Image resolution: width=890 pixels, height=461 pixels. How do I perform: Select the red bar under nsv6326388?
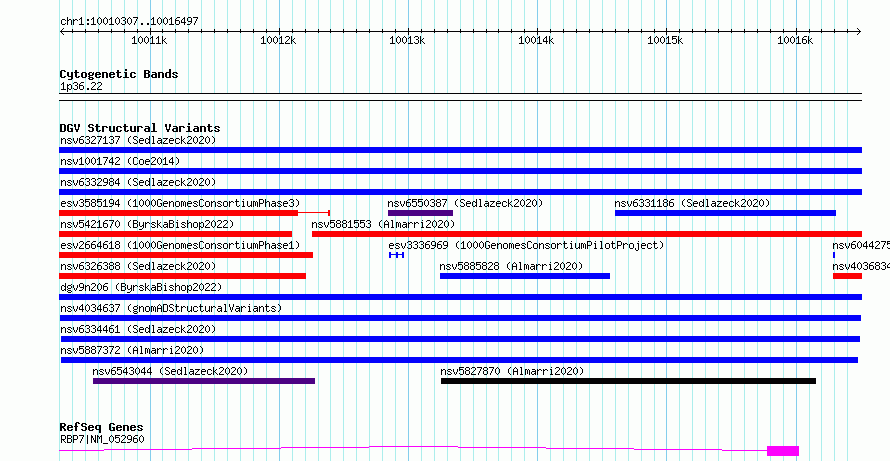pos(183,276)
